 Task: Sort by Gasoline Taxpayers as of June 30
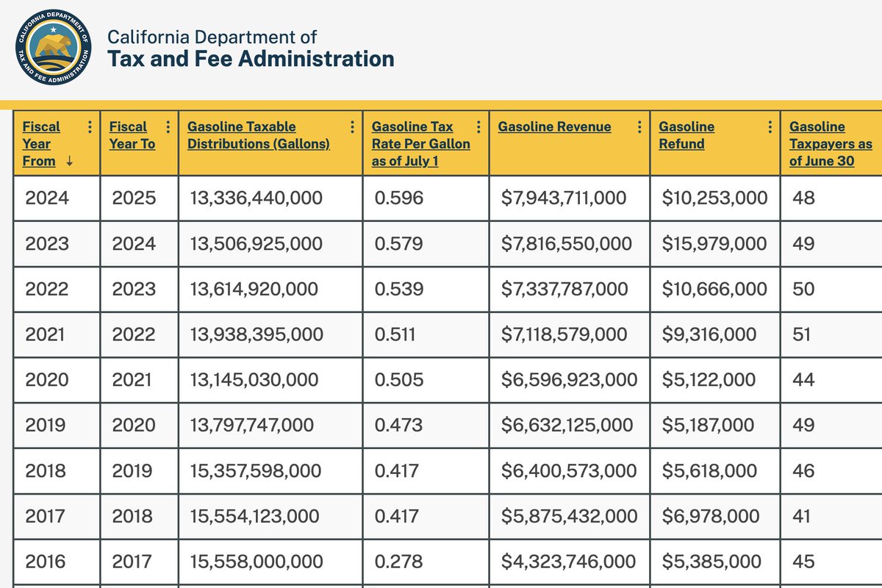(830, 143)
